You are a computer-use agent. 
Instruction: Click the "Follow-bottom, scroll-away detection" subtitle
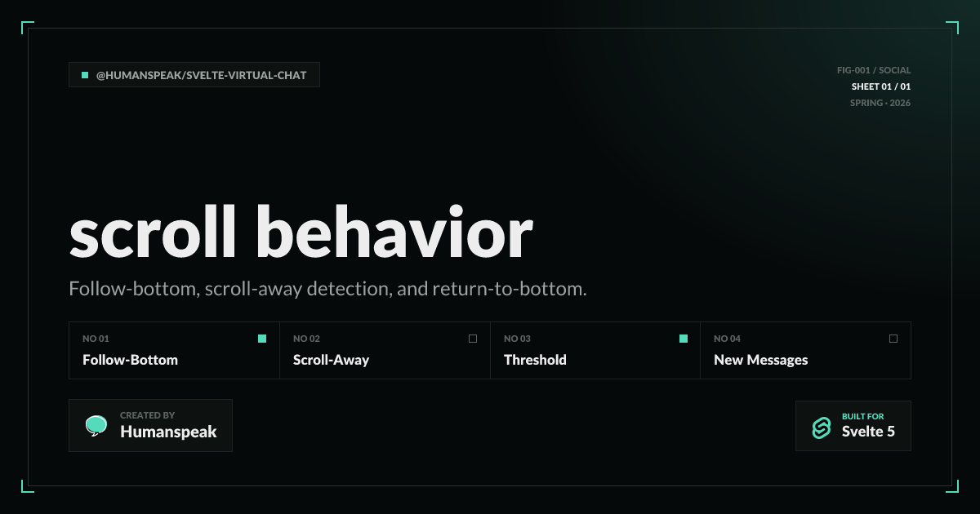(328, 289)
